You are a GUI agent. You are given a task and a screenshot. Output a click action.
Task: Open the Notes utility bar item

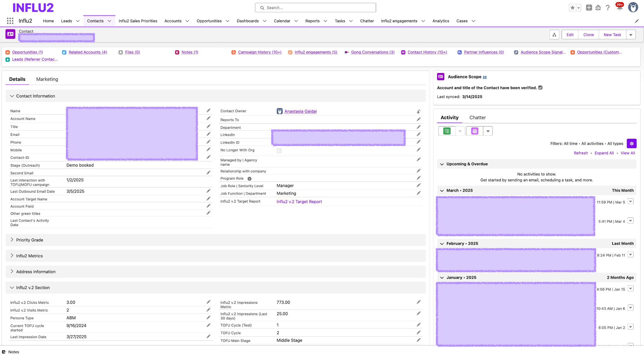[x=11, y=352]
